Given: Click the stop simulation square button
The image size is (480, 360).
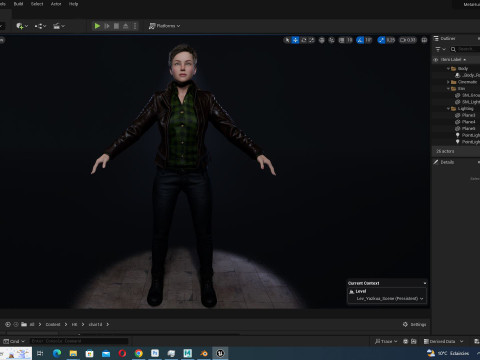Looking at the screenshot, I should (116, 26).
